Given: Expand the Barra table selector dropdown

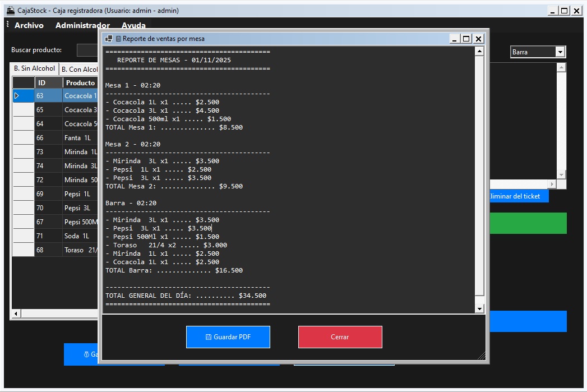Looking at the screenshot, I should [x=560, y=52].
